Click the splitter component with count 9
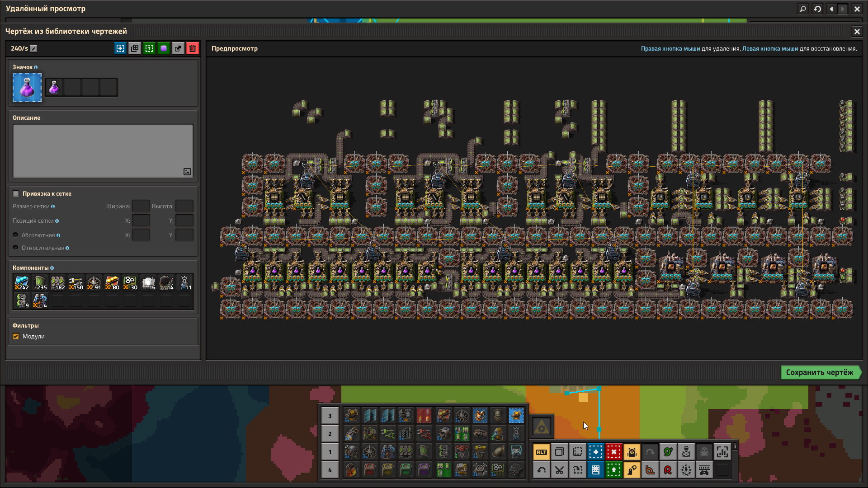 pos(22,301)
